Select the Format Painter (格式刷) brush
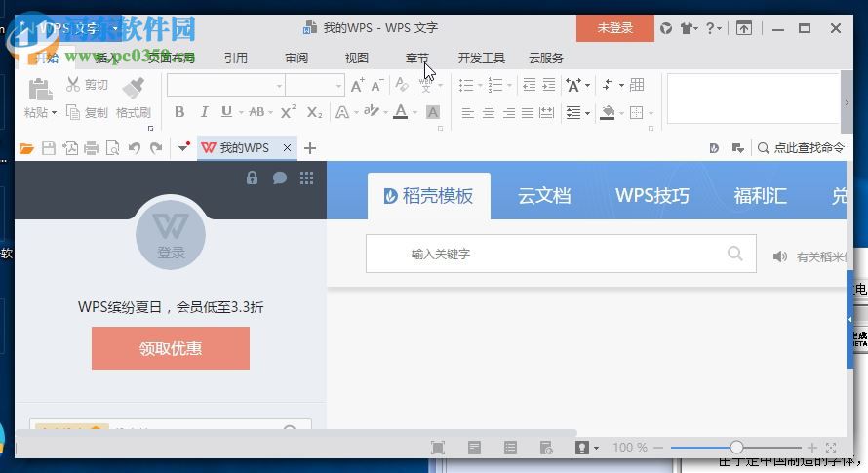The width and height of the screenshot is (868, 473). pyautogui.click(x=133, y=87)
